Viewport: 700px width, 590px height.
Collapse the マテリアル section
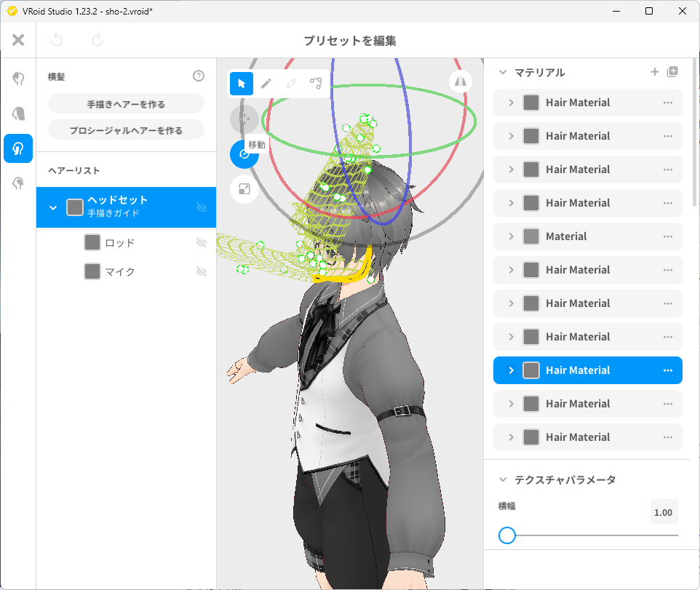503,72
